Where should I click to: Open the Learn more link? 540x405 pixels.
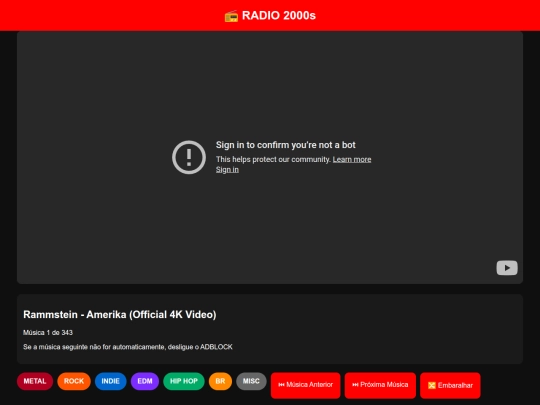coord(352,159)
